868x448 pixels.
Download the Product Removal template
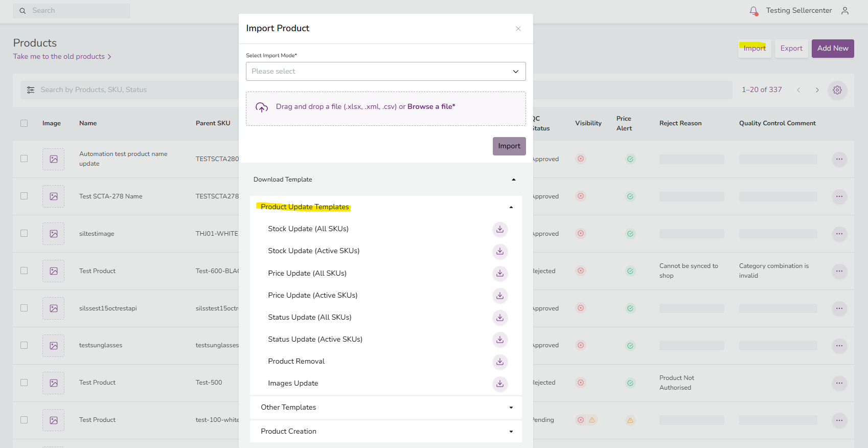500,362
